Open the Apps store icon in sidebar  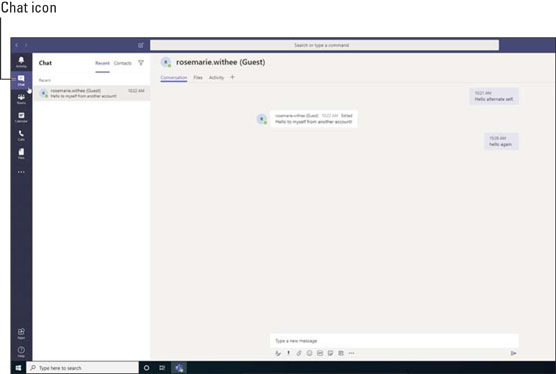(x=21, y=334)
